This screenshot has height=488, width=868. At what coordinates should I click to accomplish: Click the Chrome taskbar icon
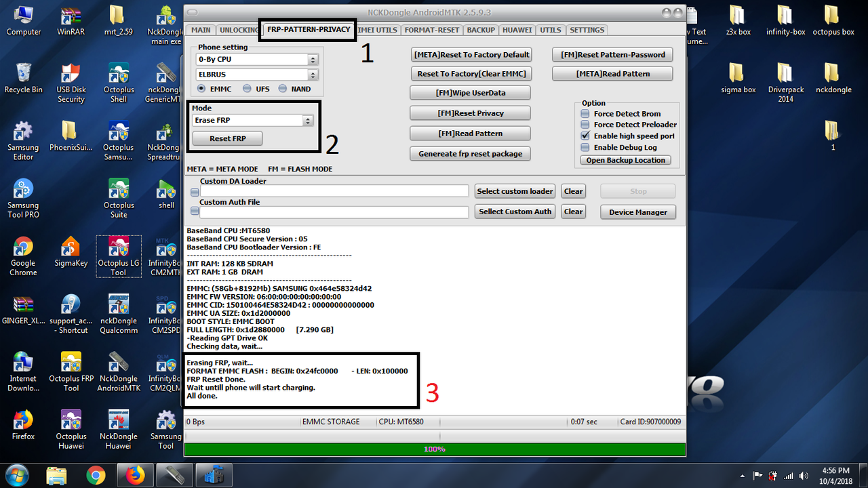96,475
